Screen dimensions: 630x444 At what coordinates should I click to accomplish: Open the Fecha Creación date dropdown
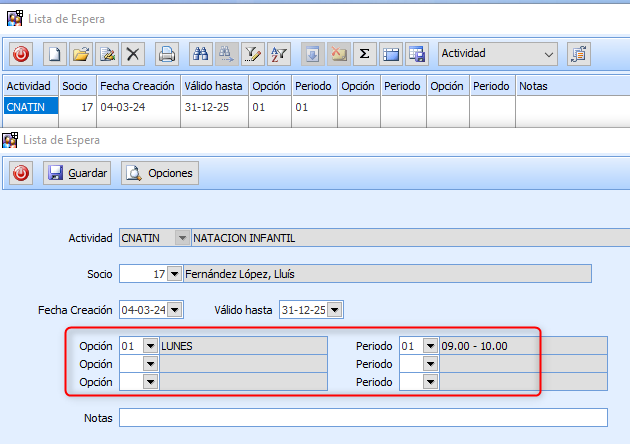click(x=175, y=309)
